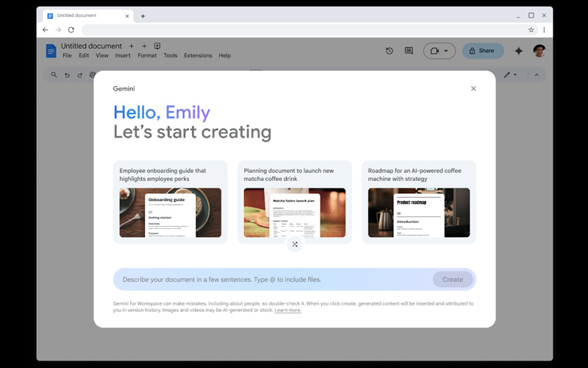This screenshot has height=368, width=588.
Task: Click the redo arrow in toolbar
Action: [80, 75]
